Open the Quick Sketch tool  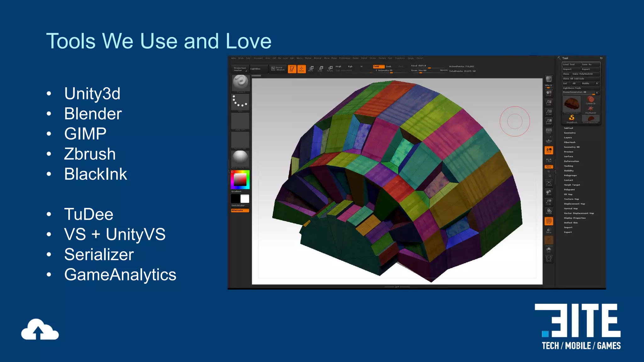point(278,69)
